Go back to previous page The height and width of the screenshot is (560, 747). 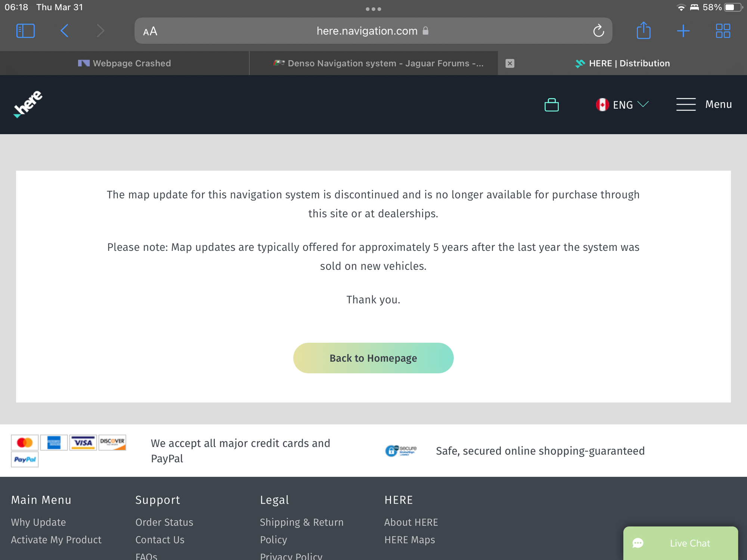pyautogui.click(x=64, y=31)
